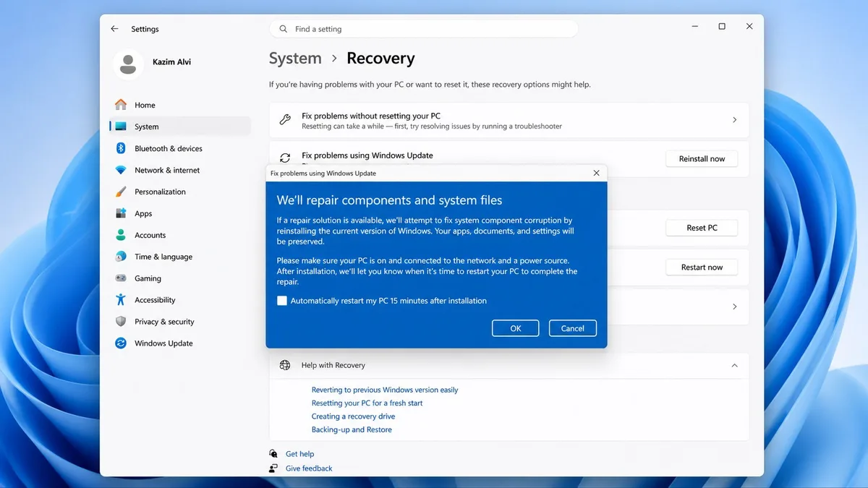Minimize the Settings window
This screenshot has width=868, height=488.
[694, 27]
